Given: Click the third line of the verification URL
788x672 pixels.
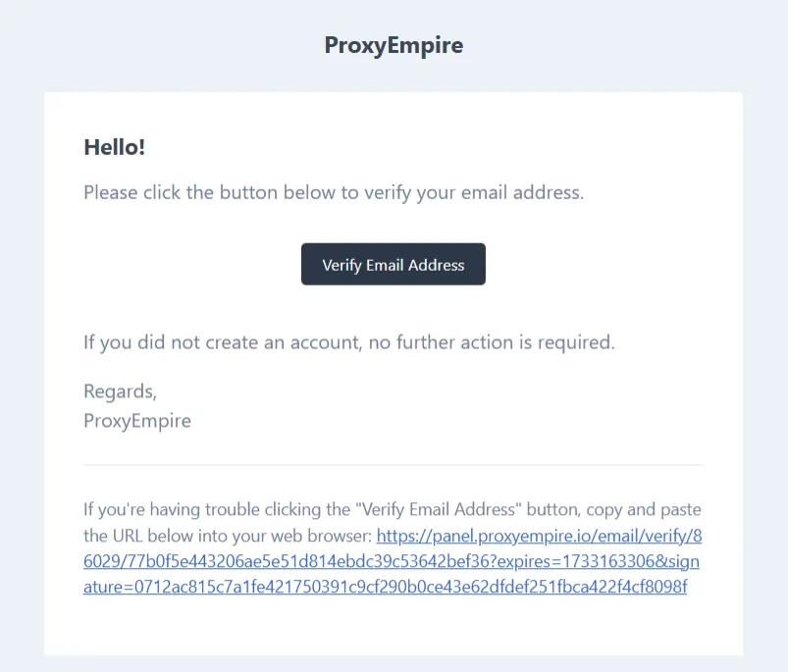Looking at the screenshot, I should tap(383, 586).
